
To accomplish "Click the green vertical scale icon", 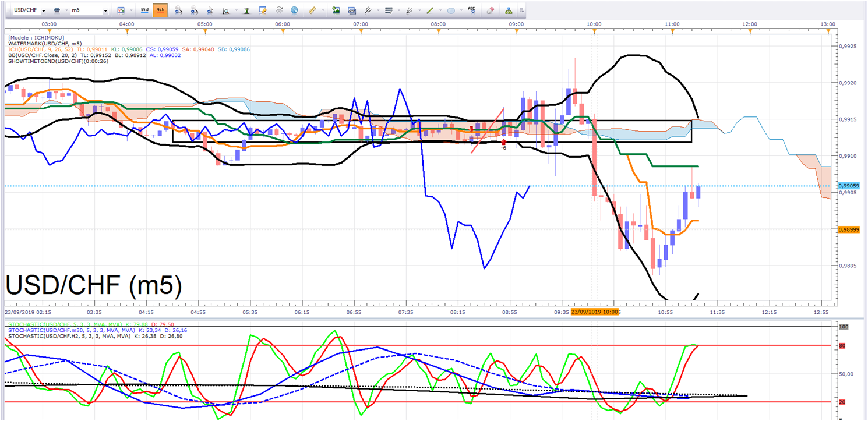I will pyautogui.click(x=247, y=10).
